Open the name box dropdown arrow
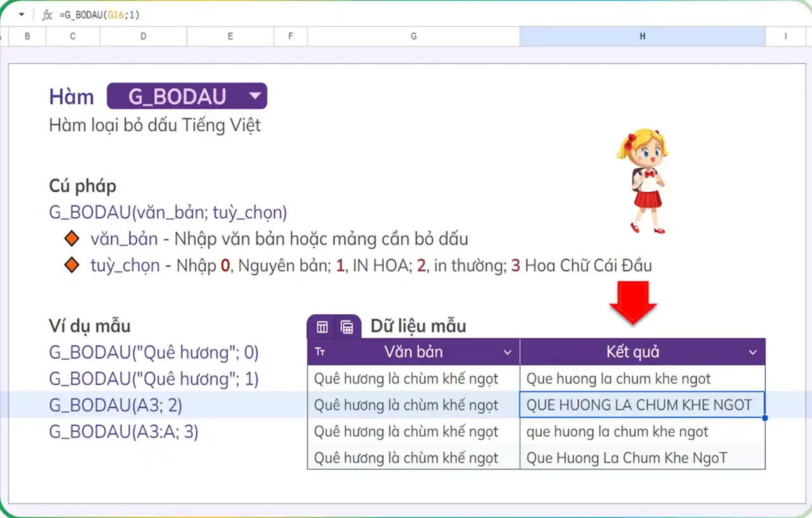The width and height of the screenshot is (812, 518). tap(21, 15)
